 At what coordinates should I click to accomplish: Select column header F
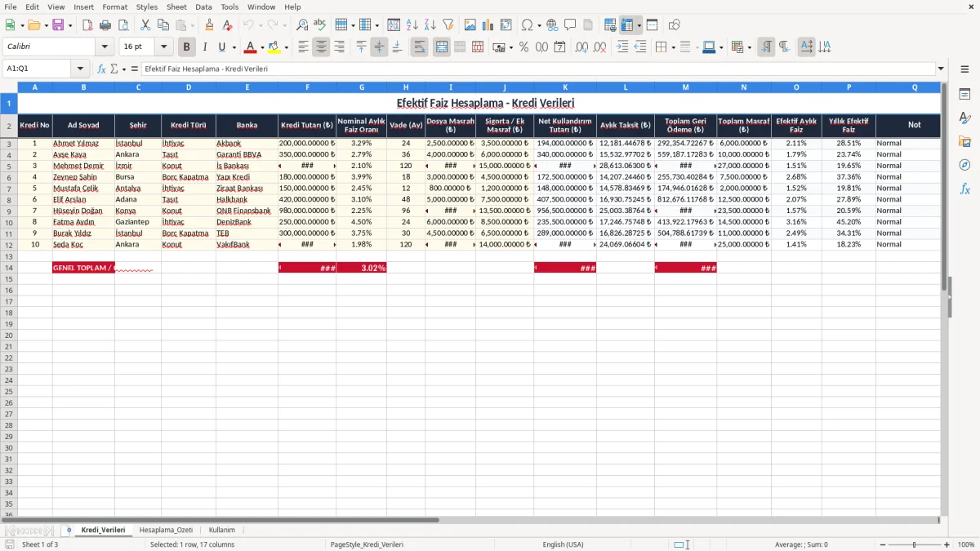pos(307,87)
